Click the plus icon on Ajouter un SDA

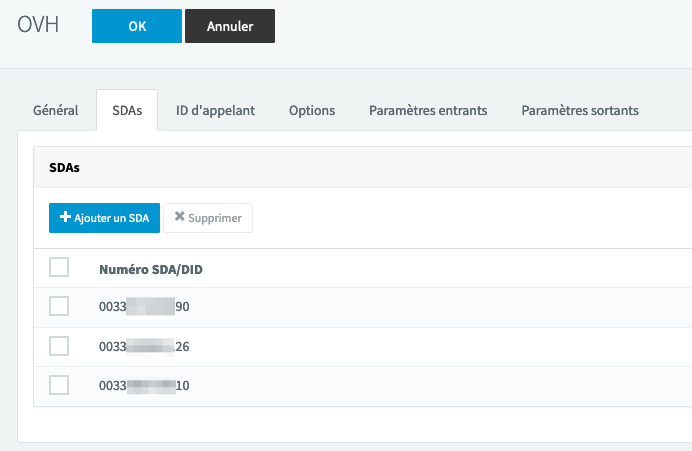66,217
